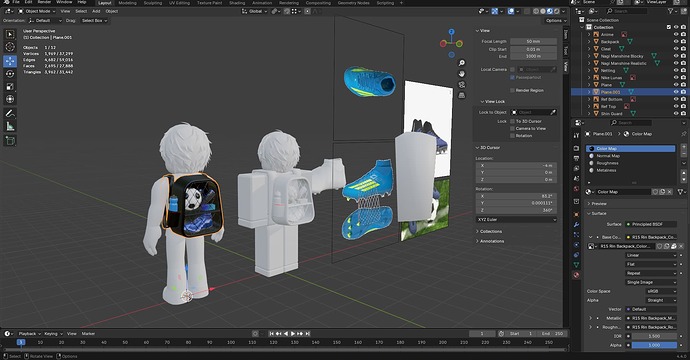Open the Color Space sRGB dropdown

(661, 291)
